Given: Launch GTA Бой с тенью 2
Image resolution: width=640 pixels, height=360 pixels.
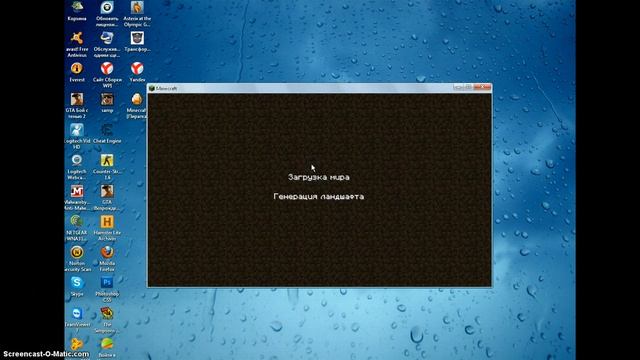Looking at the screenshot, I should pyautogui.click(x=77, y=105).
